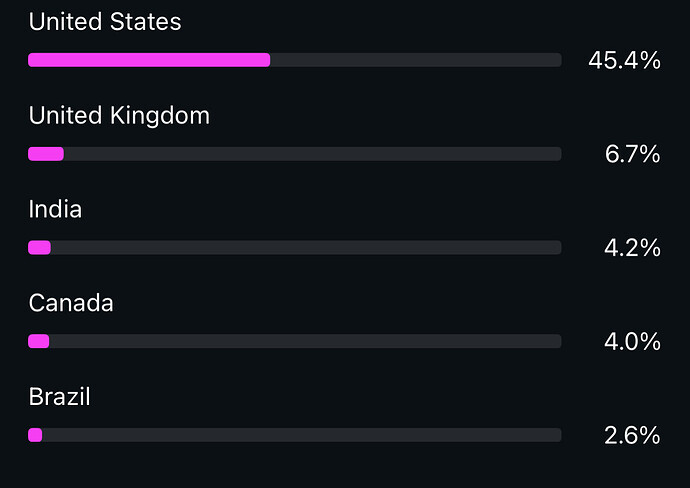The width and height of the screenshot is (690, 488).
Task: Select the pink Brazil bar fill
Action: tap(36, 435)
